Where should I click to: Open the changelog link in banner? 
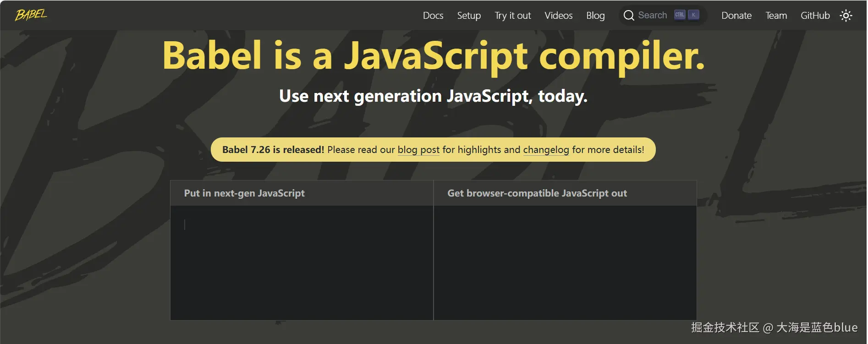(546, 150)
